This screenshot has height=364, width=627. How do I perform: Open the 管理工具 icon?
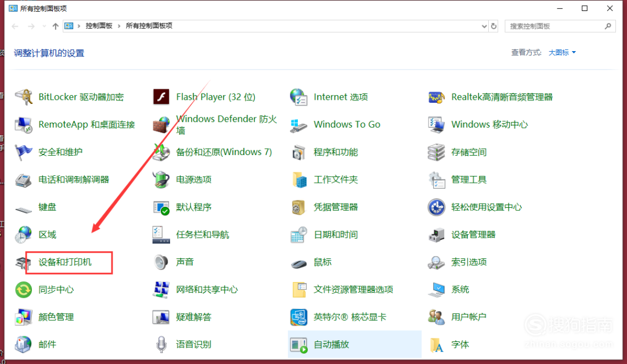(x=436, y=180)
